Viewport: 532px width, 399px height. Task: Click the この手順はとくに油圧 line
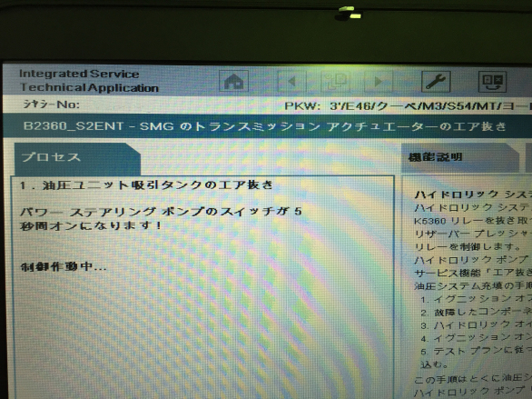click(472, 379)
